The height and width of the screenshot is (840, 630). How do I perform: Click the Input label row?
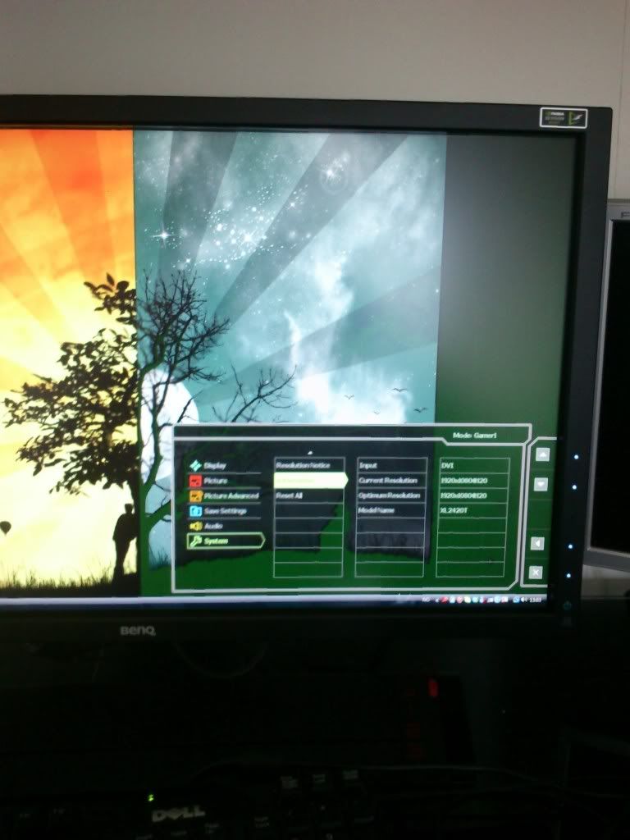click(x=391, y=465)
